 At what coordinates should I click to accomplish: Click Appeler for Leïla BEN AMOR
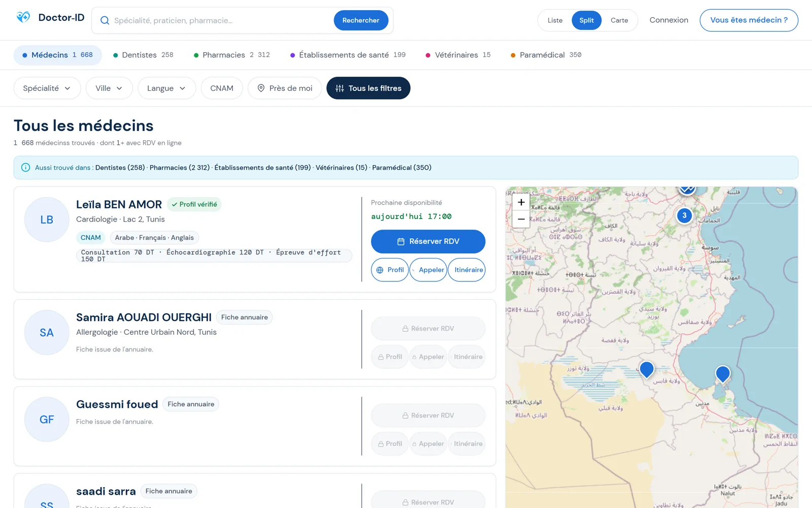428,270
